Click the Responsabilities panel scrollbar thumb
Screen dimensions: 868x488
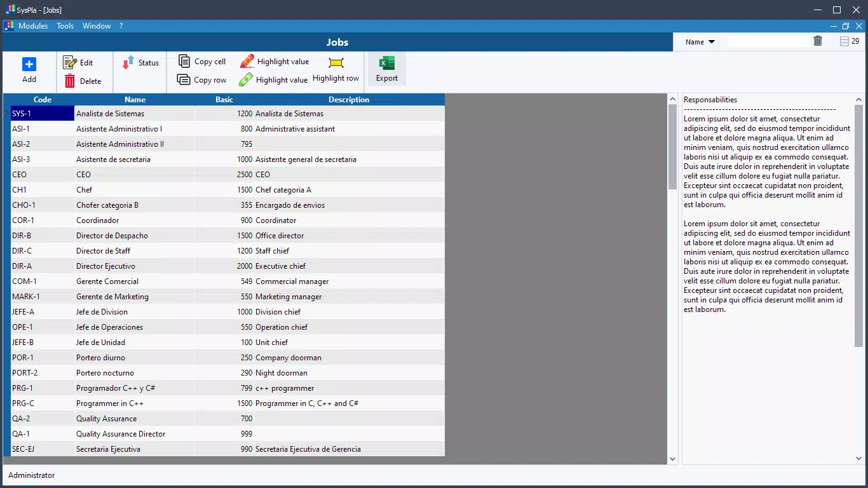(858, 226)
